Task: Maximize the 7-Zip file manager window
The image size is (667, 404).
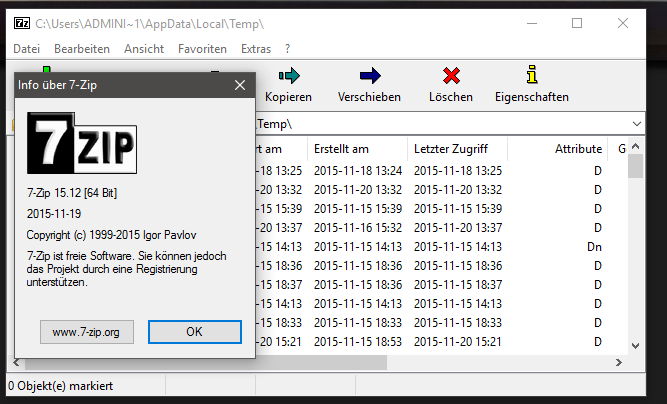Action: (577, 23)
